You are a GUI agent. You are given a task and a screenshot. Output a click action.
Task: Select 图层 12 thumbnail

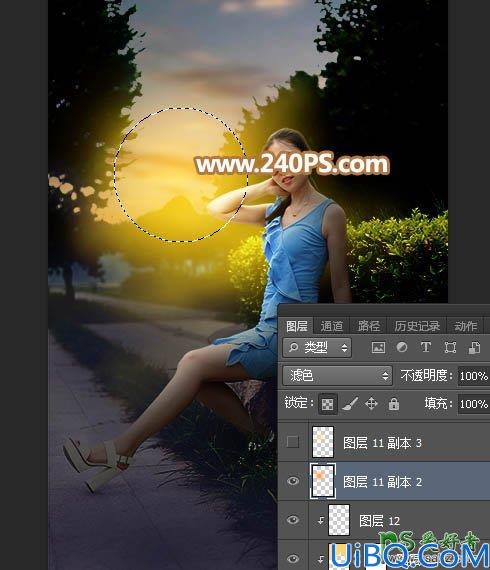(339, 520)
